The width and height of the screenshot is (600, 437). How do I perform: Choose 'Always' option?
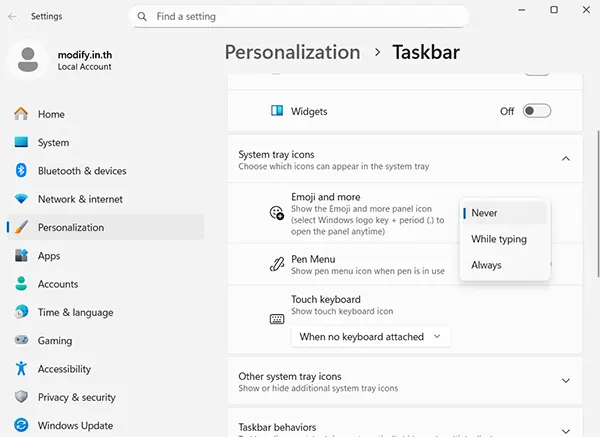505,265
